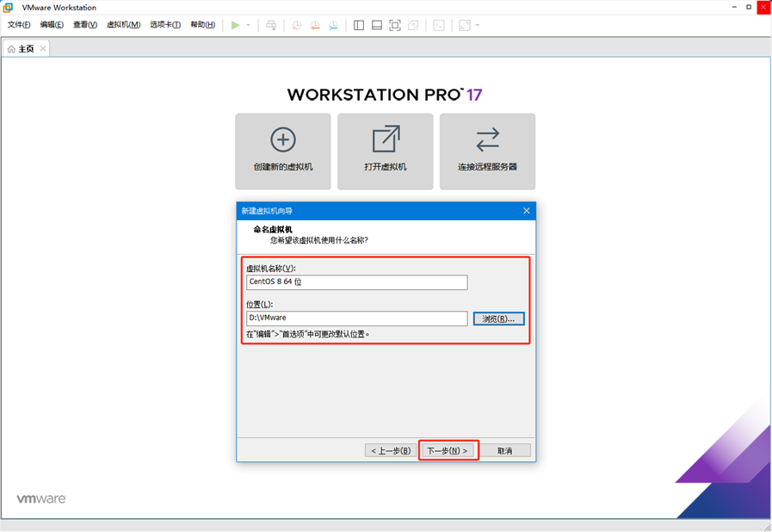The width and height of the screenshot is (772, 532).
Task: Open the stretch display dropdown arrow
Action: tap(477, 25)
